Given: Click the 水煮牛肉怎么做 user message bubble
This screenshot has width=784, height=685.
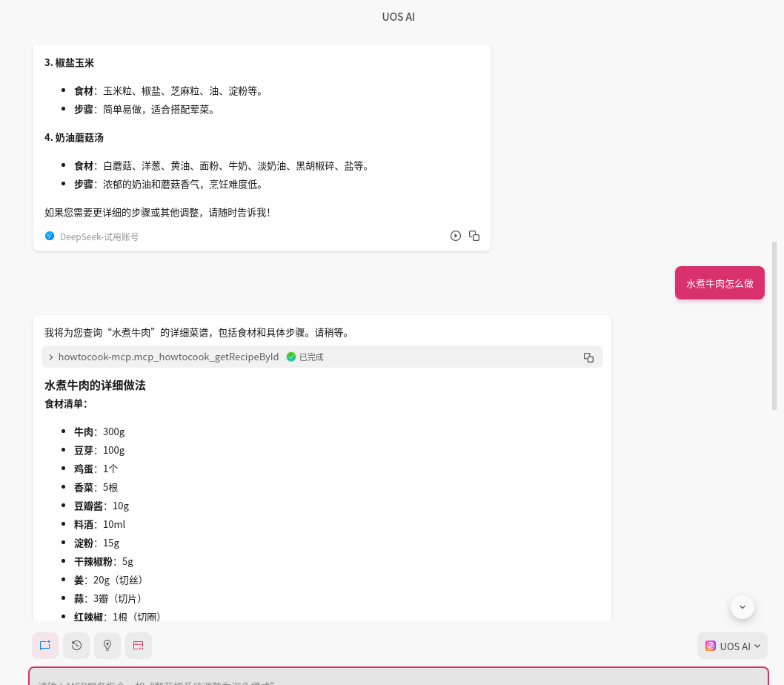Looking at the screenshot, I should tap(720, 283).
